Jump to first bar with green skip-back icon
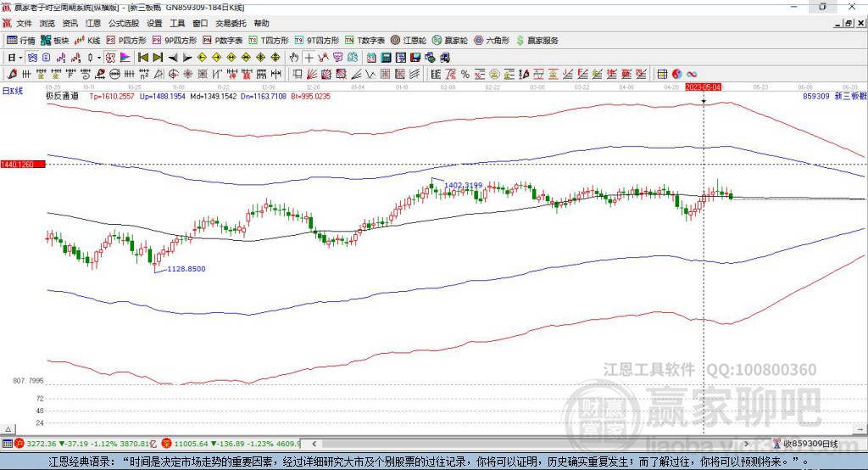 tap(143, 57)
